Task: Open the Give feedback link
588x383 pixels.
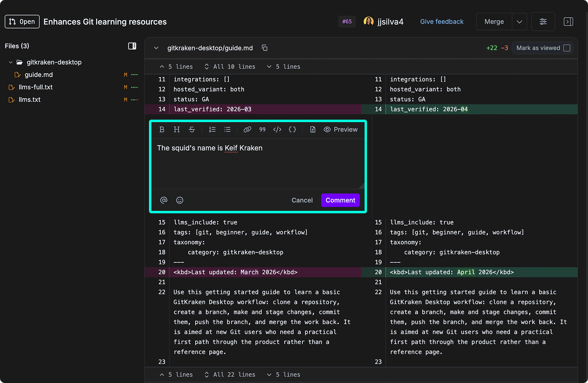Action: [x=442, y=22]
